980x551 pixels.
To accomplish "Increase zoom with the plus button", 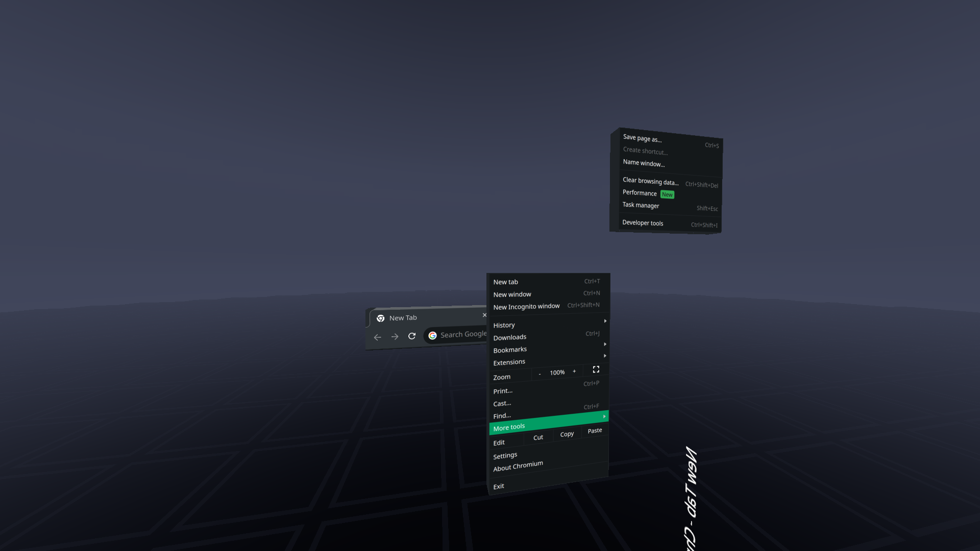I will pyautogui.click(x=574, y=371).
